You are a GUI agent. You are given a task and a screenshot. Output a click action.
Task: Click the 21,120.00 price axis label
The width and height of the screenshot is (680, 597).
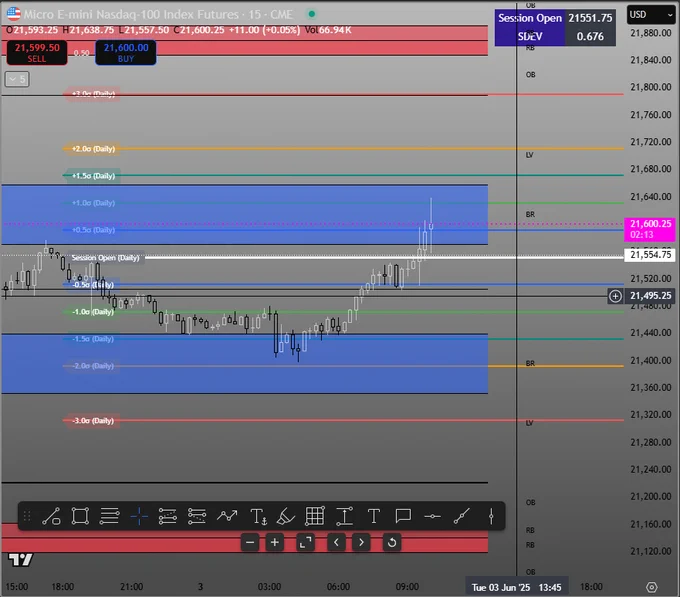(651, 551)
